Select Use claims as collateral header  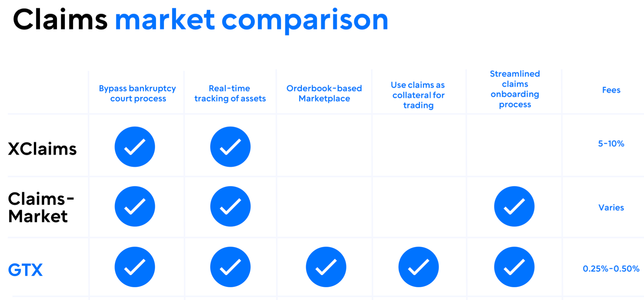(x=418, y=95)
